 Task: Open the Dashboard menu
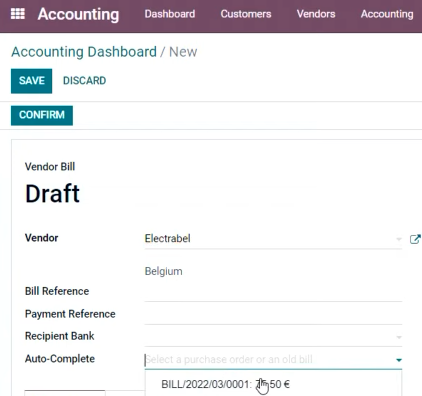click(170, 14)
